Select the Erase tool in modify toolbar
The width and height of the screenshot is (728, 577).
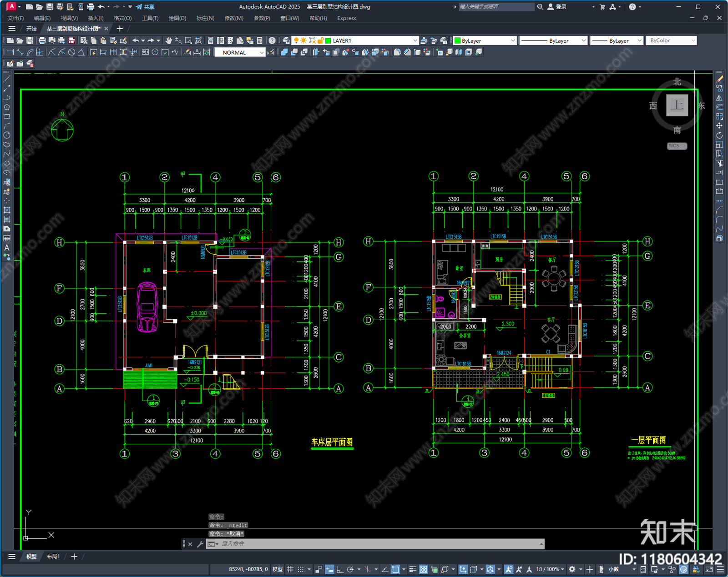pos(719,79)
